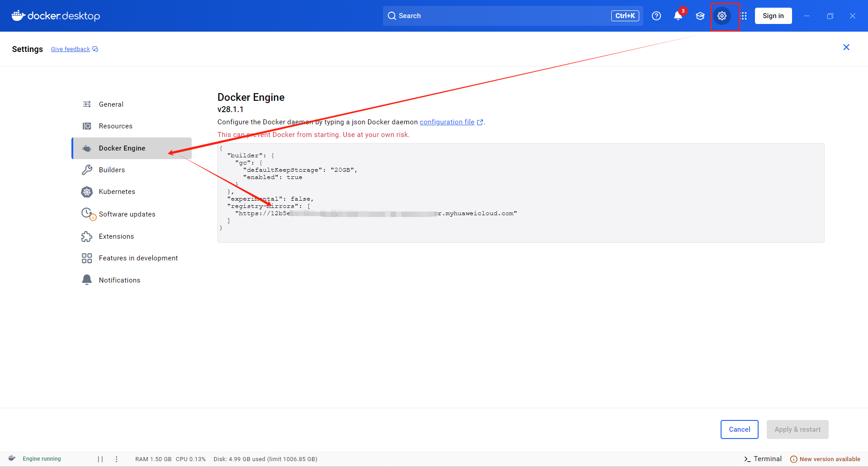
Task: Open the Kubernetes settings tab
Action: (x=132, y=192)
